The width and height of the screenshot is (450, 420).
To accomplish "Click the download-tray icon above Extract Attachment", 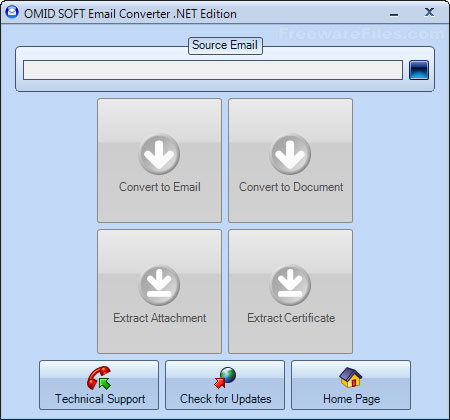I will pyautogui.click(x=159, y=285).
